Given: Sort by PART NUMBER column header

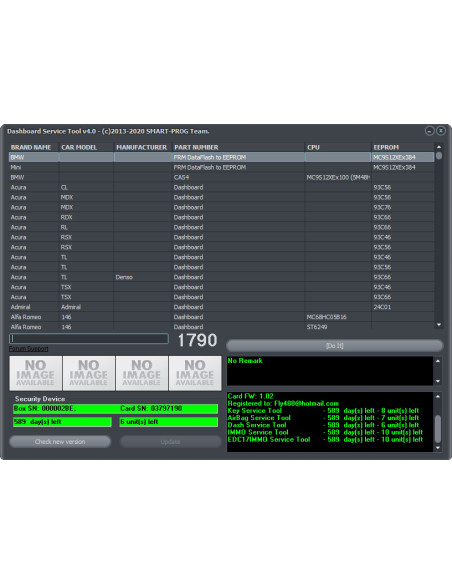Looking at the screenshot, I should pyautogui.click(x=238, y=147).
